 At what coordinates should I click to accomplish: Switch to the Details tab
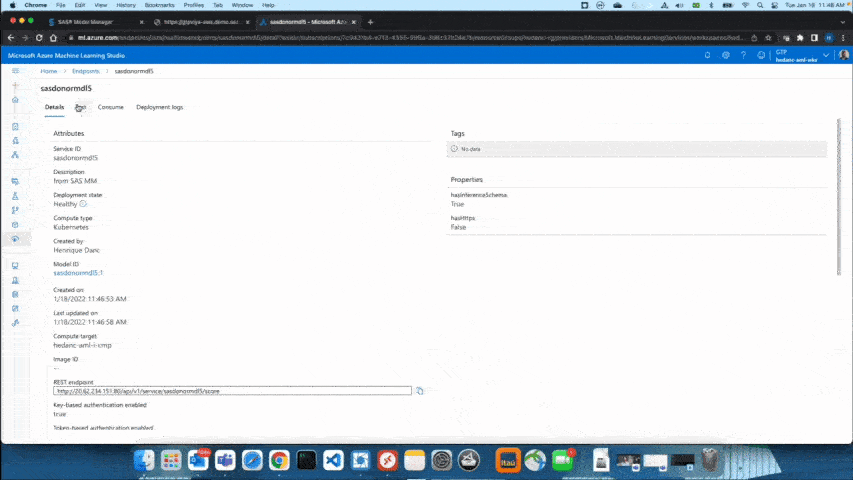click(54, 107)
